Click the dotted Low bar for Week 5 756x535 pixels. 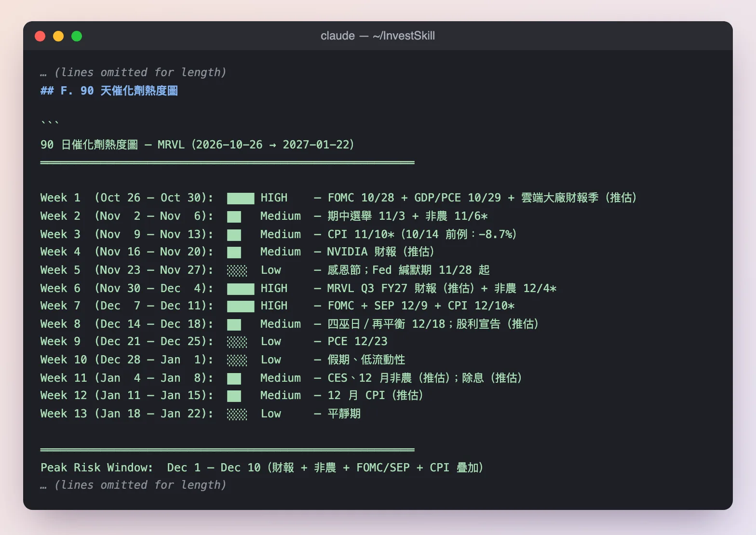pyautogui.click(x=237, y=270)
